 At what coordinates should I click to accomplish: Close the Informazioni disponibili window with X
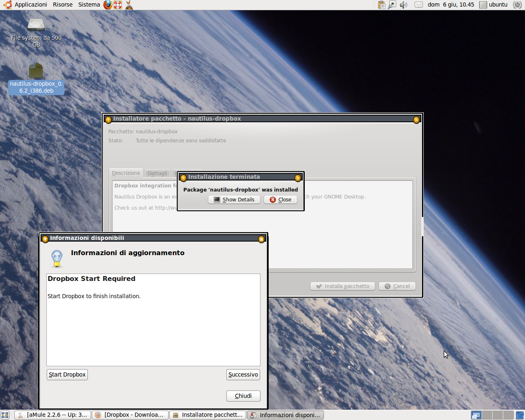point(261,239)
